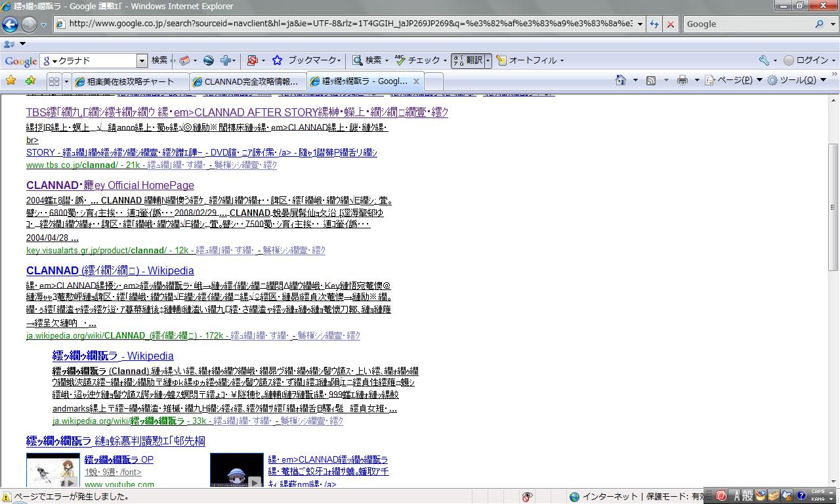This screenshot has height=504, width=840.
Task: Open the ページ(P) menu
Action: point(733,80)
